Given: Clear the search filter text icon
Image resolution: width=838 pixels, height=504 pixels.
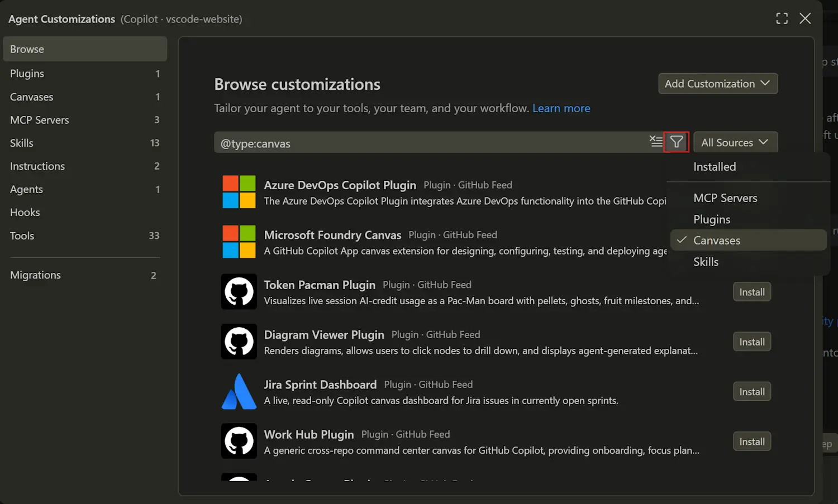Looking at the screenshot, I should tap(656, 142).
